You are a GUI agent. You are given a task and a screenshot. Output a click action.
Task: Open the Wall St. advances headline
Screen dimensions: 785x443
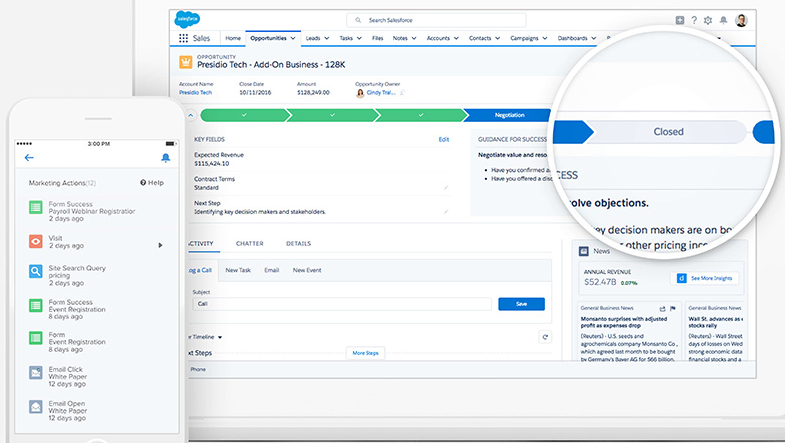[715, 322]
